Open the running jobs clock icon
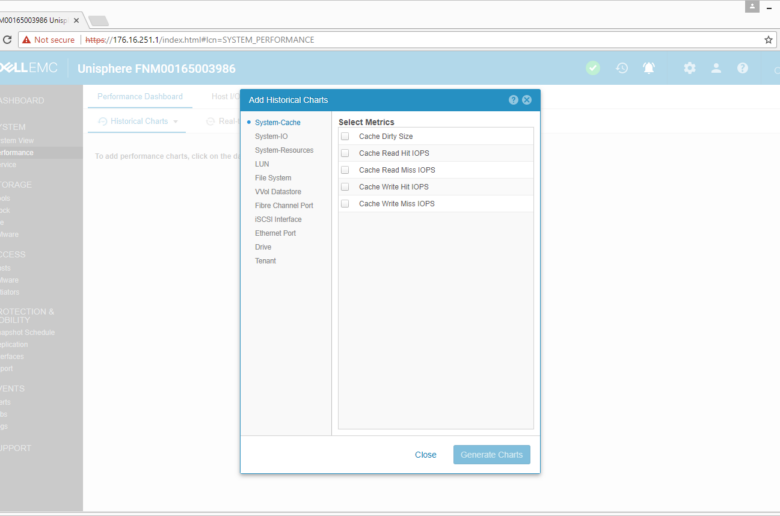Screen dimensions: 780x516 622,68
